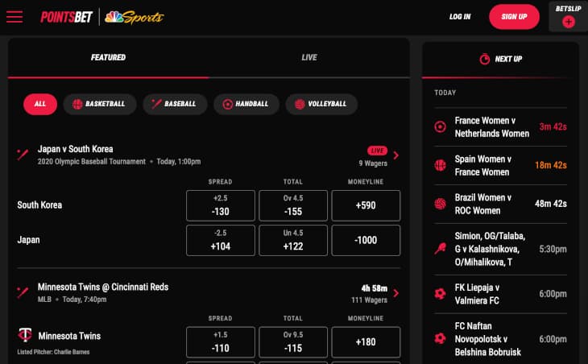This screenshot has height=364, width=588.
Task: Click soccer icon for FK Liepaja v Valmiera
Action: (x=441, y=293)
